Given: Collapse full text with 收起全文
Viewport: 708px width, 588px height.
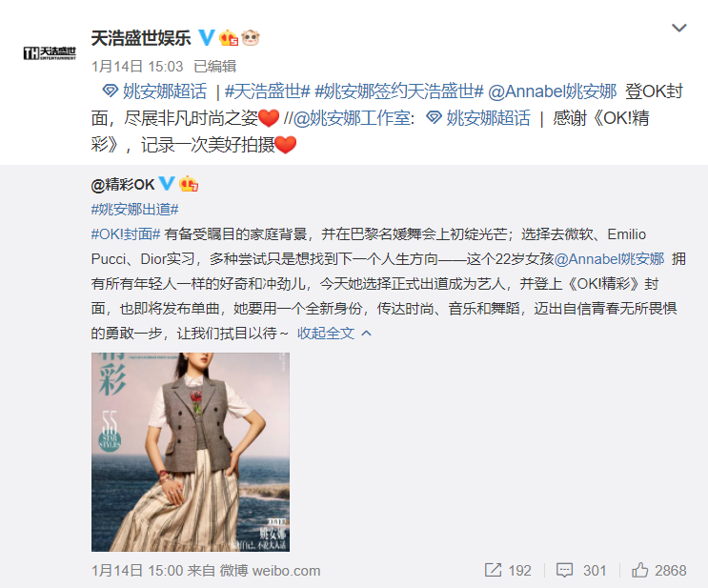Looking at the screenshot, I should click(x=334, y=334).
